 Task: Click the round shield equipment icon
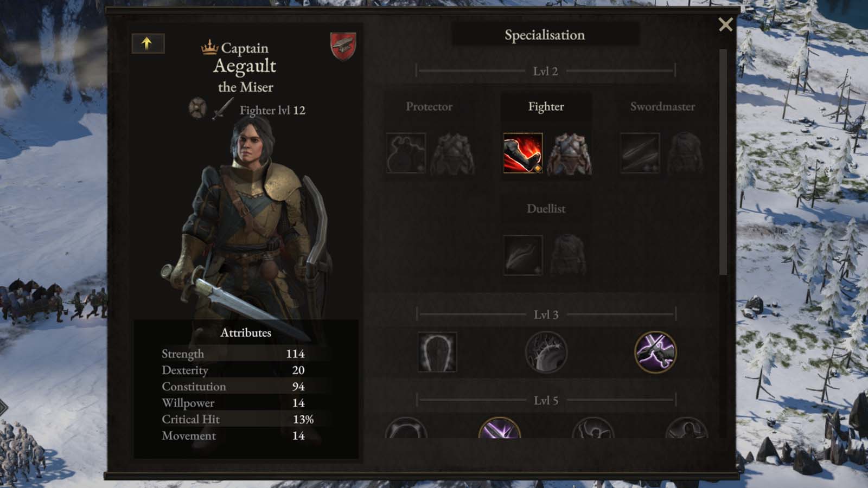tap(197, 108)
